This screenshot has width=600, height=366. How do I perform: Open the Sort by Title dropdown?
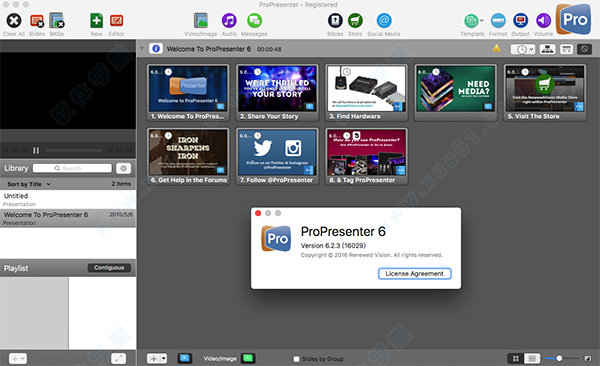tap(28, 184)
